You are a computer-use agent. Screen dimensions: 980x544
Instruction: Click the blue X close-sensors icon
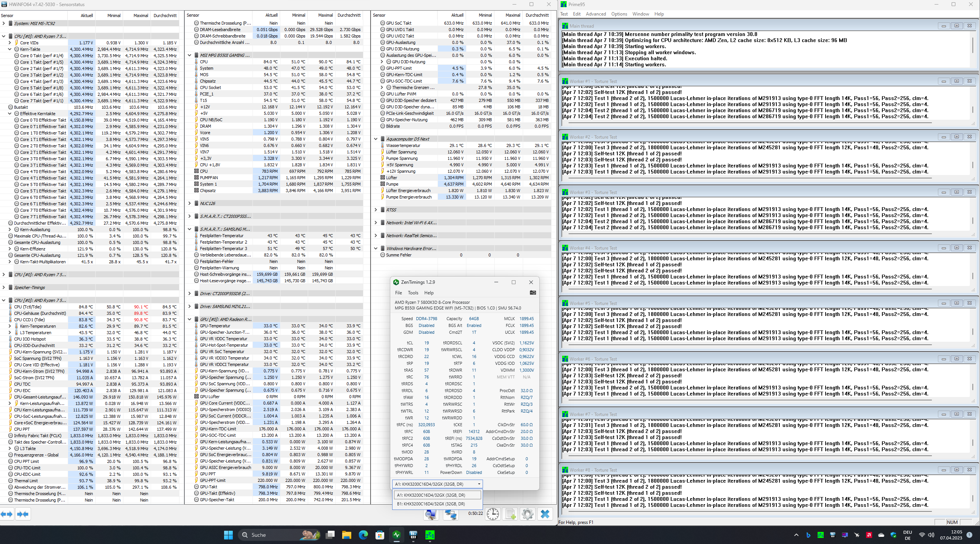[545, 514]
